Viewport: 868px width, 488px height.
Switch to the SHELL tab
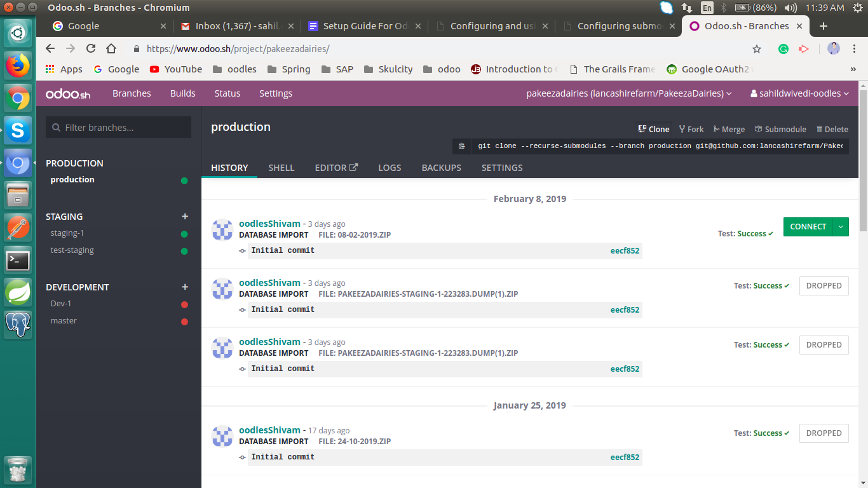pyautogui.click(x=281, y=168)
